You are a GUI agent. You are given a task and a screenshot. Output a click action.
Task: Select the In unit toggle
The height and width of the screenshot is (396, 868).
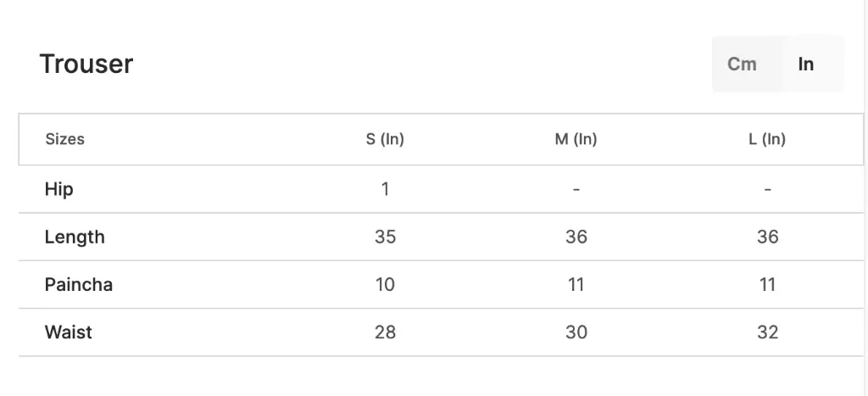(806, 64)
